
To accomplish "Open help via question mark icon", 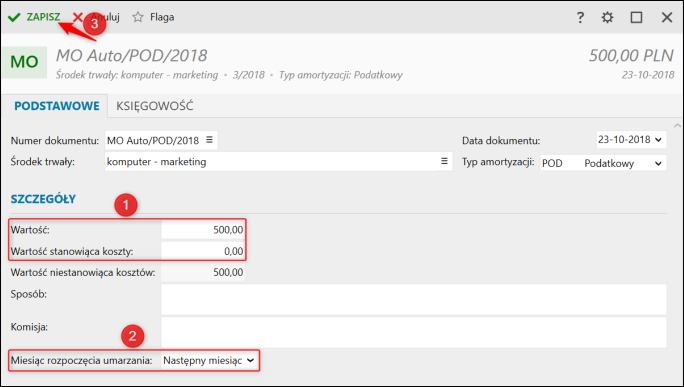I will pos(580,17).
